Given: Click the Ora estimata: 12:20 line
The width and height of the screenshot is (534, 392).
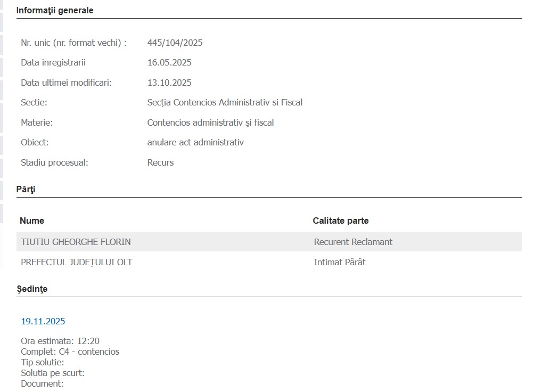Looking at the screenshot, I should 60,341.
